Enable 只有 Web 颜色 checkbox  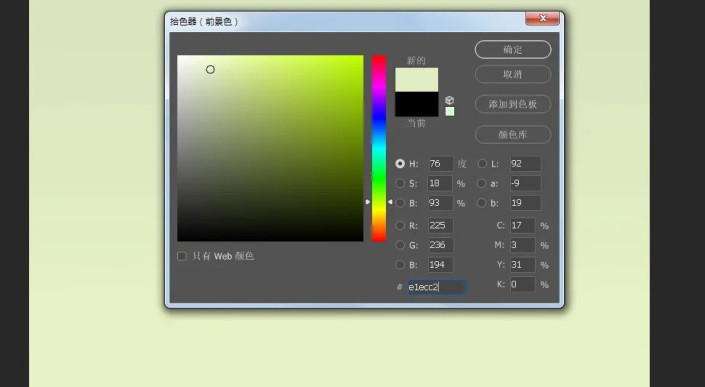(182, 256)
